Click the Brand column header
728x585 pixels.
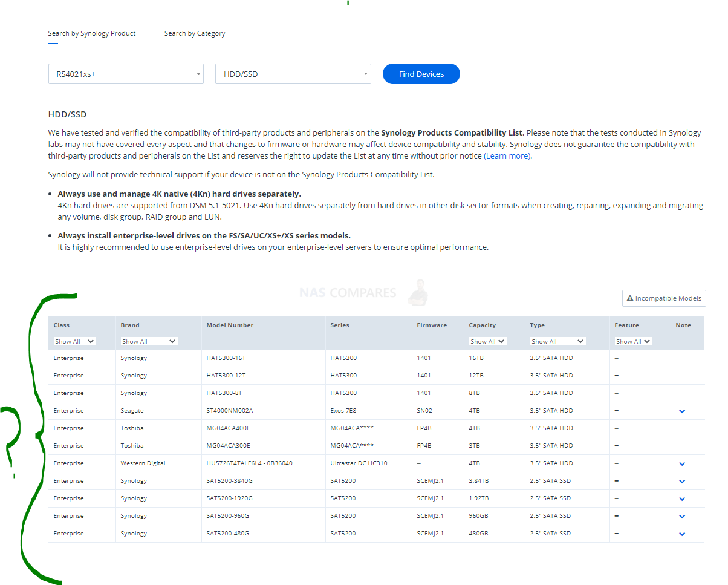pos(130,325)
